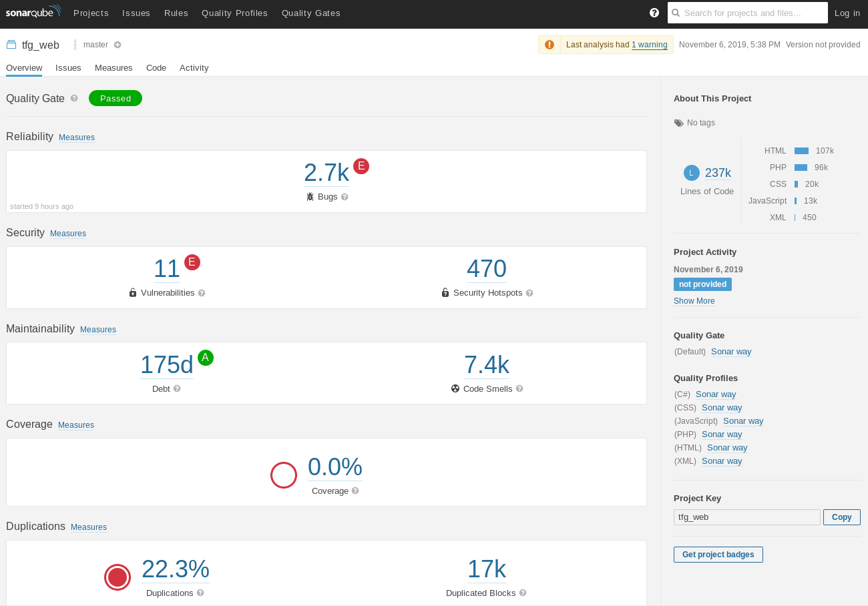Click the Copy project key button
The image size is (868, 606).
842,517
